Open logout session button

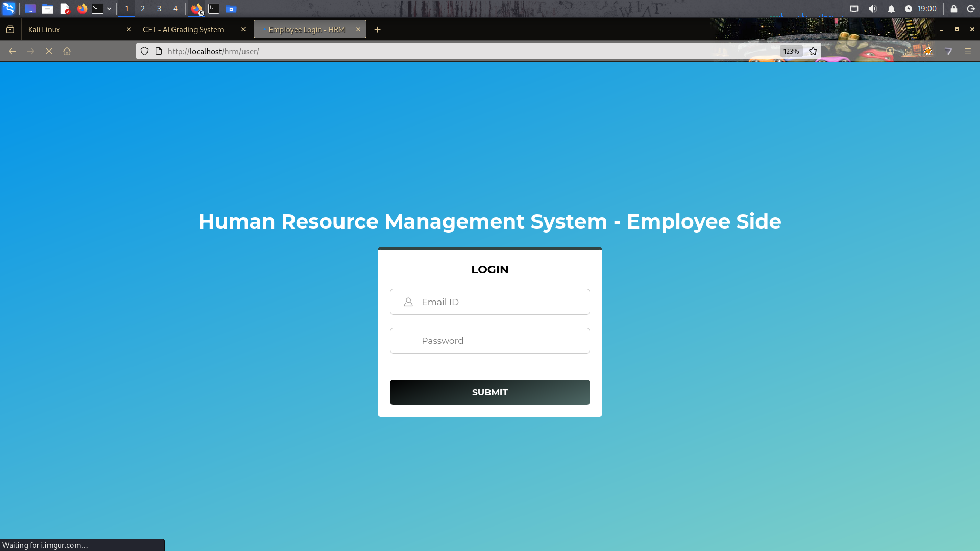click(971, 9)
